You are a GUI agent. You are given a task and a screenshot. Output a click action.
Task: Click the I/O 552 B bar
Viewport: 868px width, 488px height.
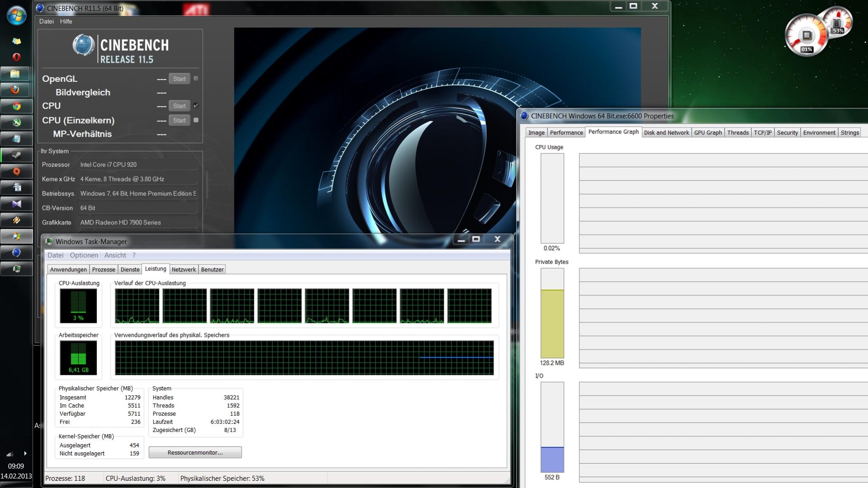click(552, 427)
